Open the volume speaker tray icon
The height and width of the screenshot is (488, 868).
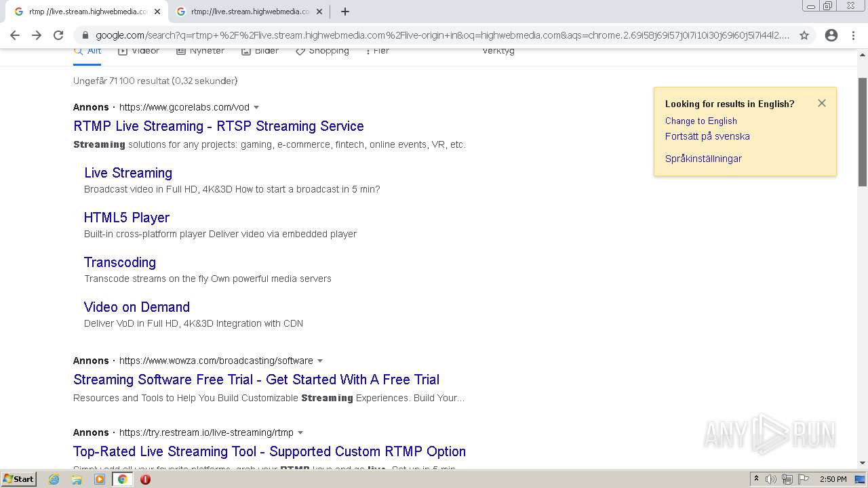click(771, 479)
